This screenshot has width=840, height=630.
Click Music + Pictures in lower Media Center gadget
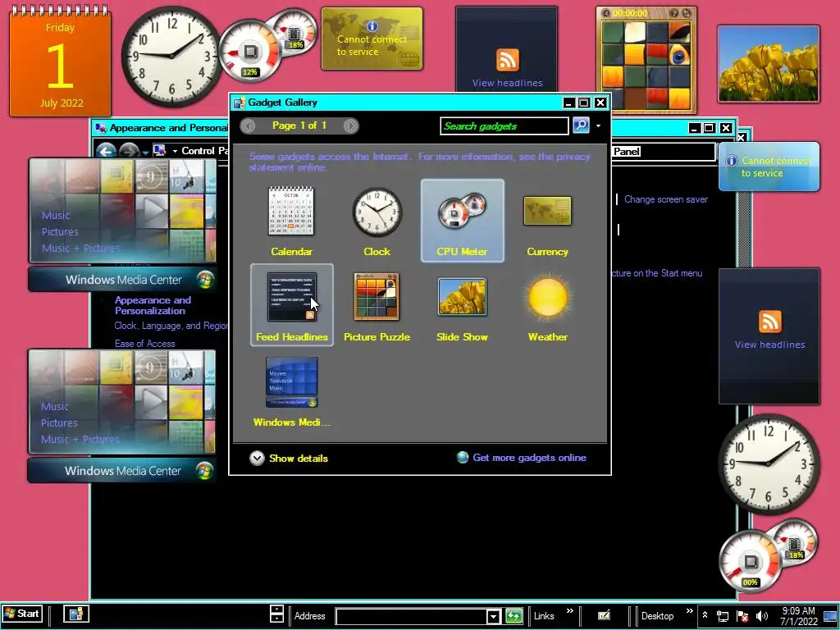pyautogui.click(x=80, y=440)
